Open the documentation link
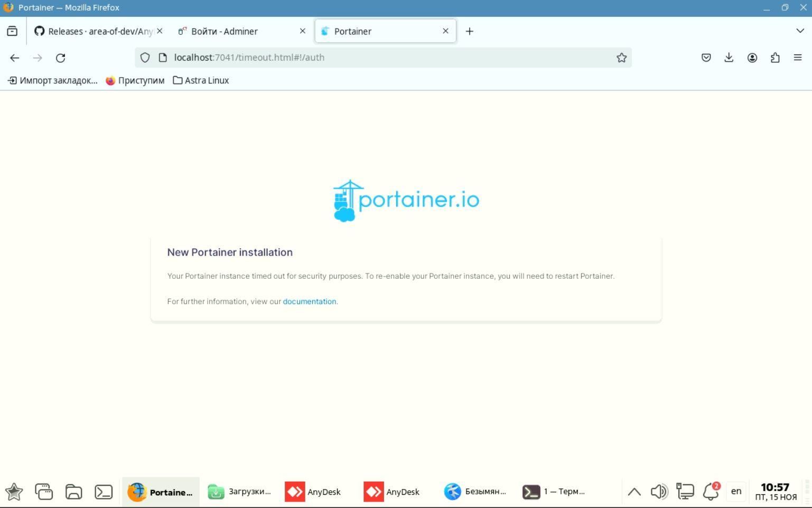Image resolution: width=812 pixels, height=508 pixels. tap(310, 302)
